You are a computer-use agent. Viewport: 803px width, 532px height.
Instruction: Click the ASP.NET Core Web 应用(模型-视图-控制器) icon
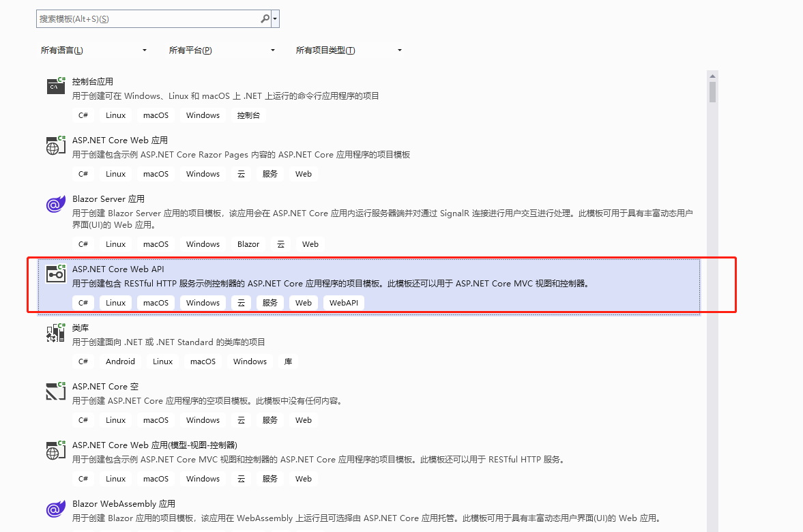tap(55, 450)
